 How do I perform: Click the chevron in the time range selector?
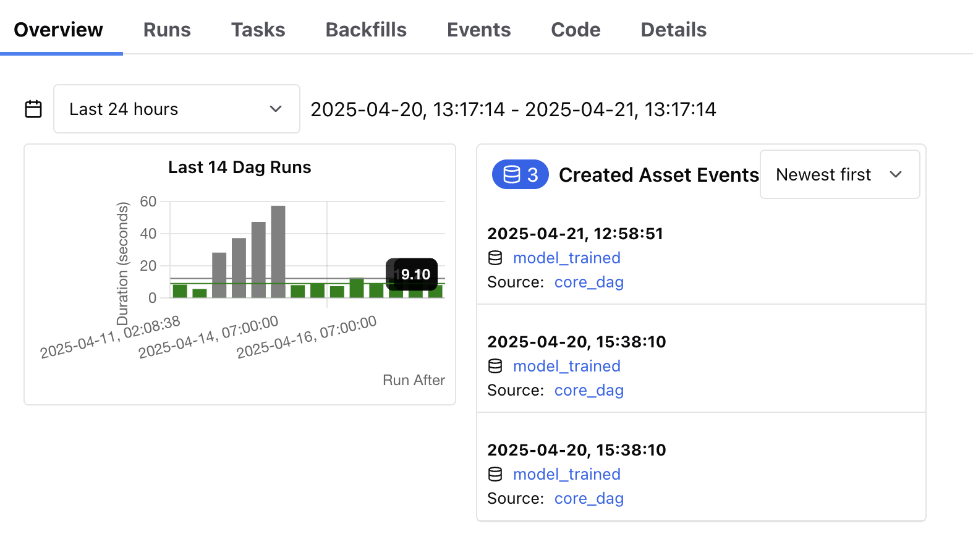(276, 109)
